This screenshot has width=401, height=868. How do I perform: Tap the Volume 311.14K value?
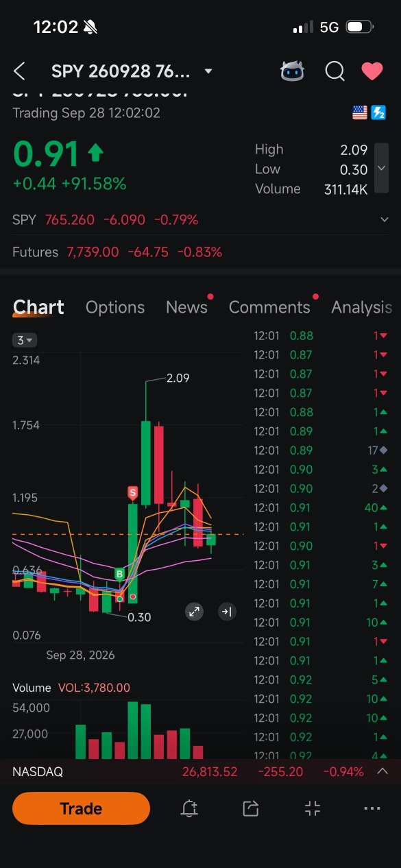pyautogui.click(x=346, y=189)
